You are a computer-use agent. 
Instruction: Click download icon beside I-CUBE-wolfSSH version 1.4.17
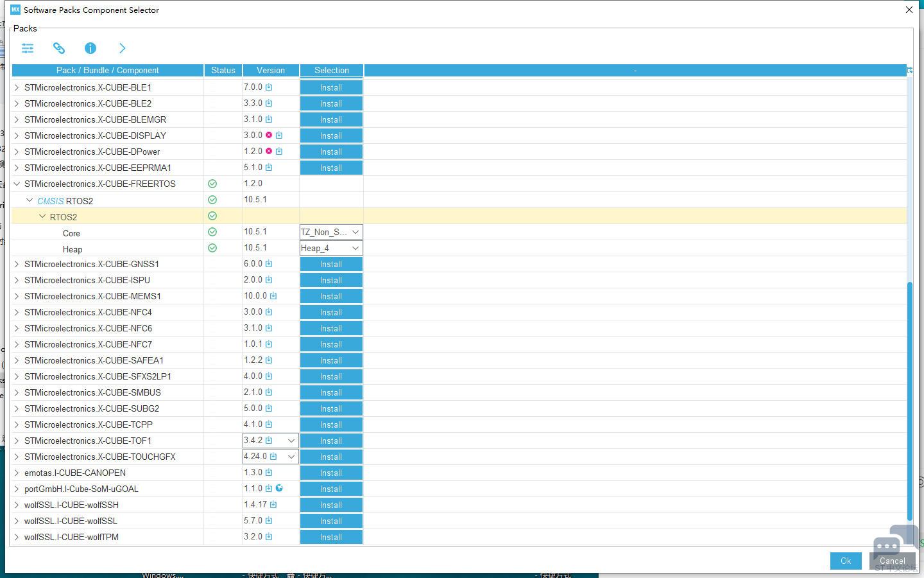(x=273, y=505)
